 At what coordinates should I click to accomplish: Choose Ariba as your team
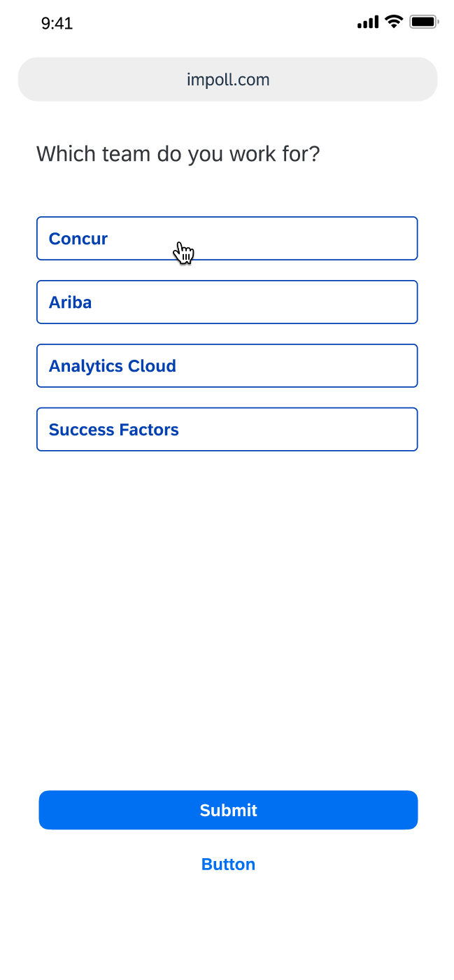pyautogui.click(x=227, y=302)
